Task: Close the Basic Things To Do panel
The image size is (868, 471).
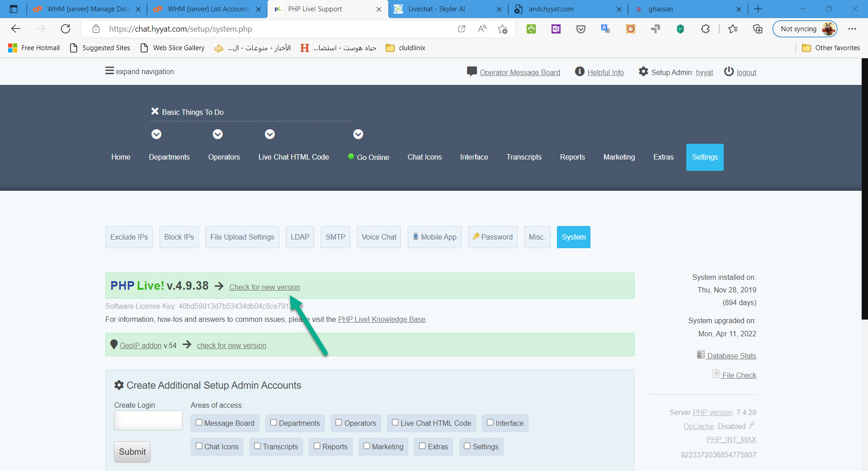Action: click(x=155, y=111)
